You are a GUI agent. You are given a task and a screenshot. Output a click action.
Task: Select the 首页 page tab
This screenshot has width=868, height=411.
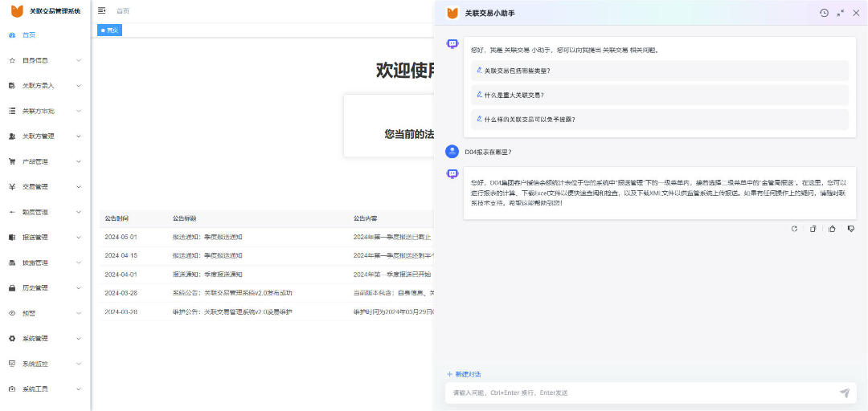pyautogui.click(x=109, y=31)
